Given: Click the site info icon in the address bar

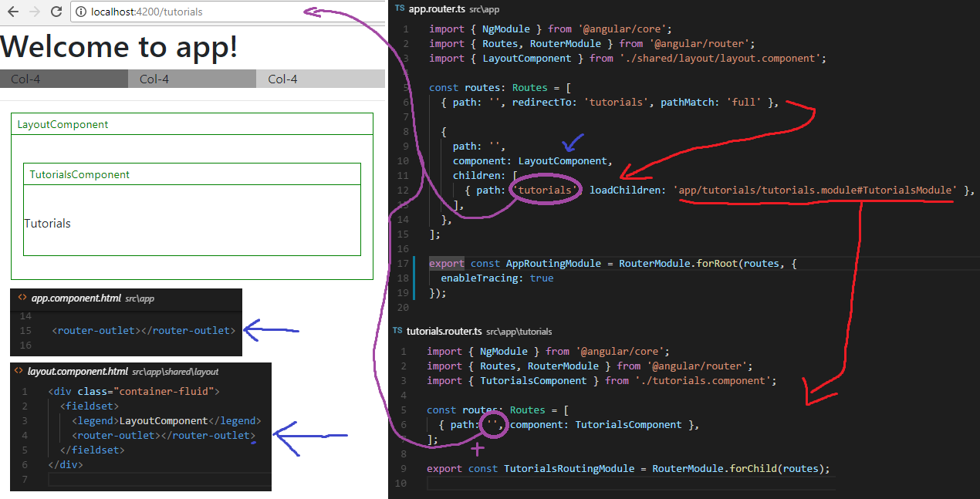Looking at the screenshot, I should click(x=82, y=12).
